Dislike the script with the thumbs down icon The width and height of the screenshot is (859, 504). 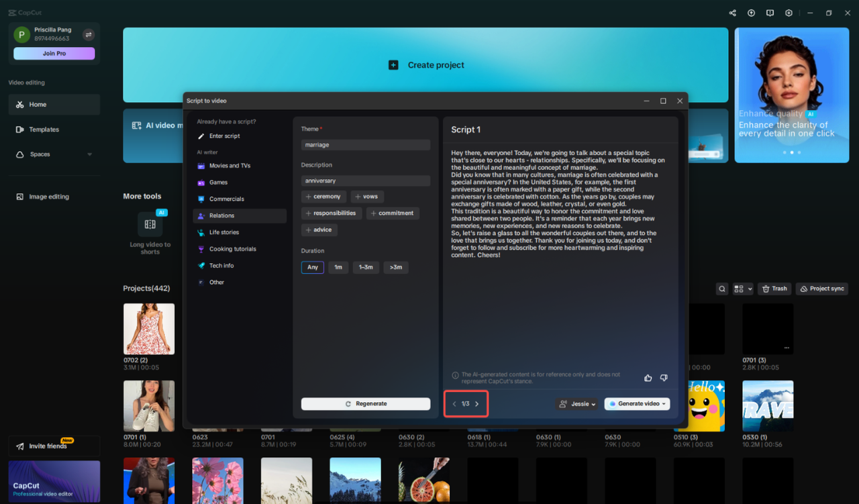click(x=664, y=378)
